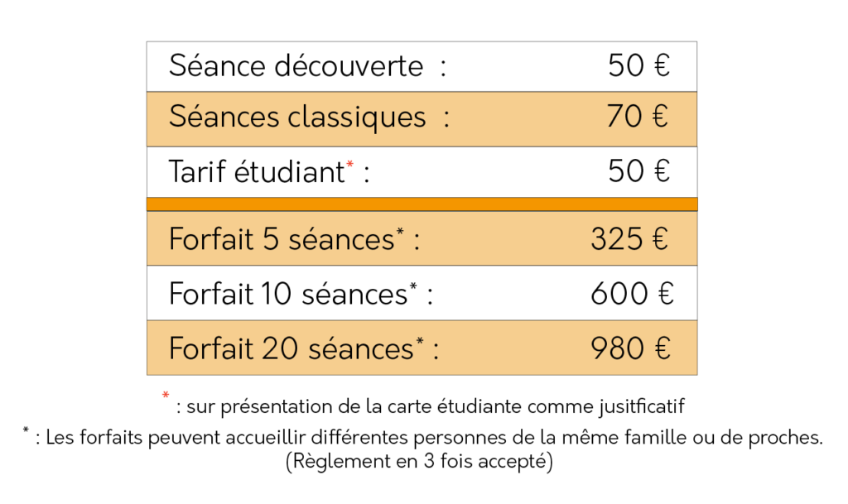Click the black asterisk starting the forfaits footnote
The image size is (848, 504).
point(26,430)
